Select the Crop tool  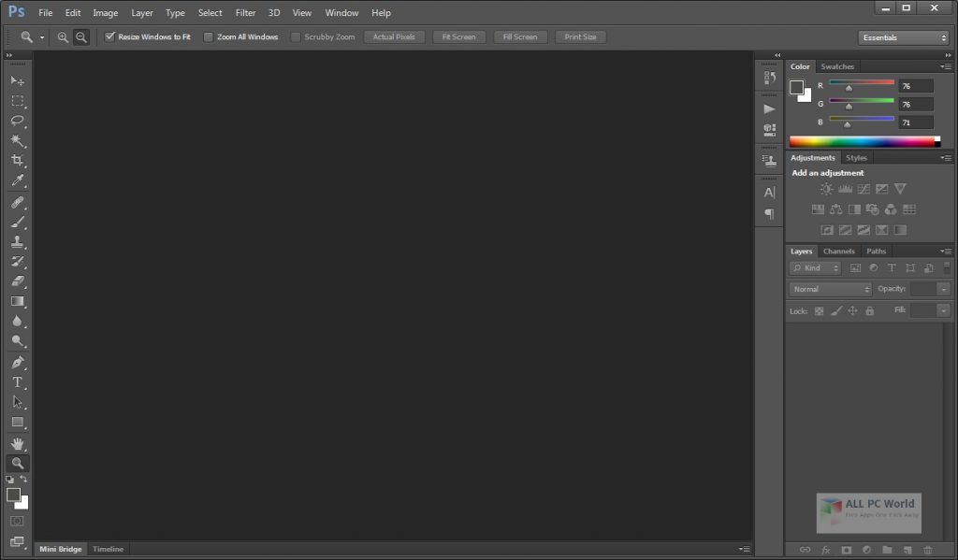pos(17,160)
